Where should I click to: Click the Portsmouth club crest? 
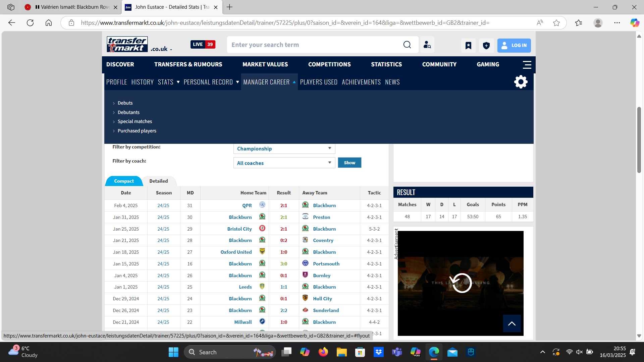coord(305,263)
